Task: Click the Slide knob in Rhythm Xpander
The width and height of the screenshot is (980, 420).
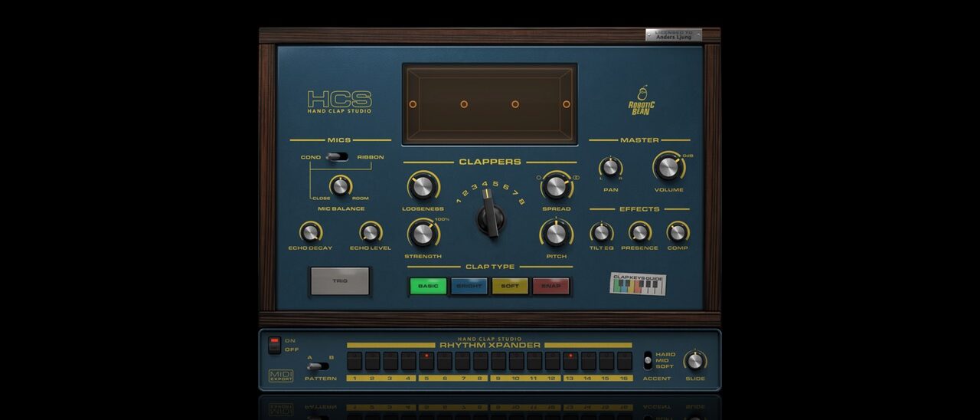Action: coord(695,360)
